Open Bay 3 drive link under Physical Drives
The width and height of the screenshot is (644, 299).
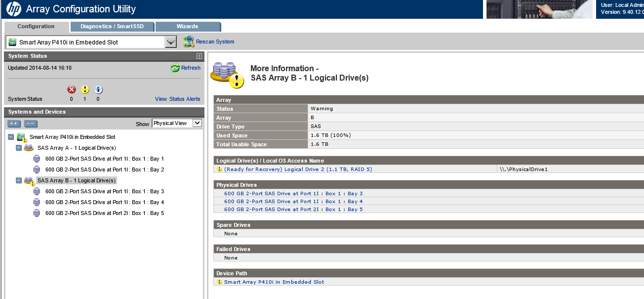[293, 193]
